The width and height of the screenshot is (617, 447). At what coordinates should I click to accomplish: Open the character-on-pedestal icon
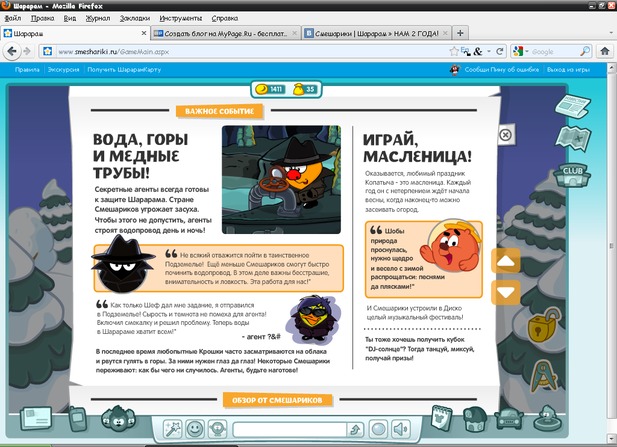pyautogui.click(x=547, y=418)
